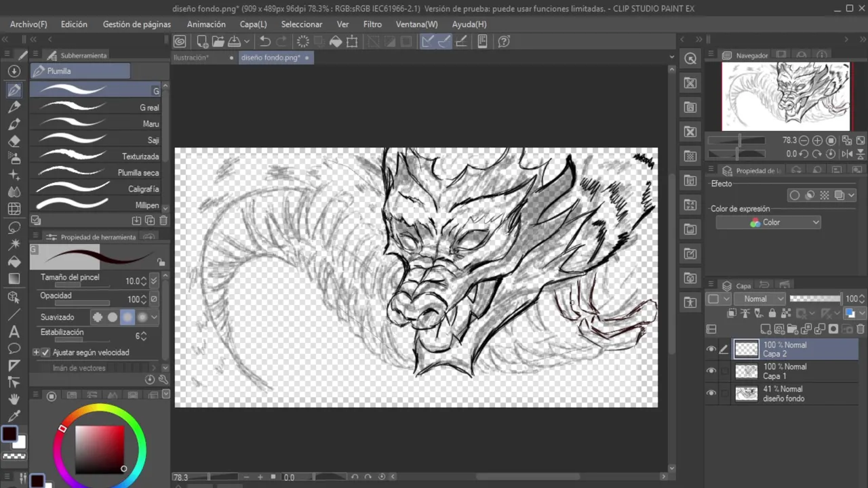Viewport: 868px width, 488px height.
Task: Expand the Suavizado options arrow
Action: [154, 317]
